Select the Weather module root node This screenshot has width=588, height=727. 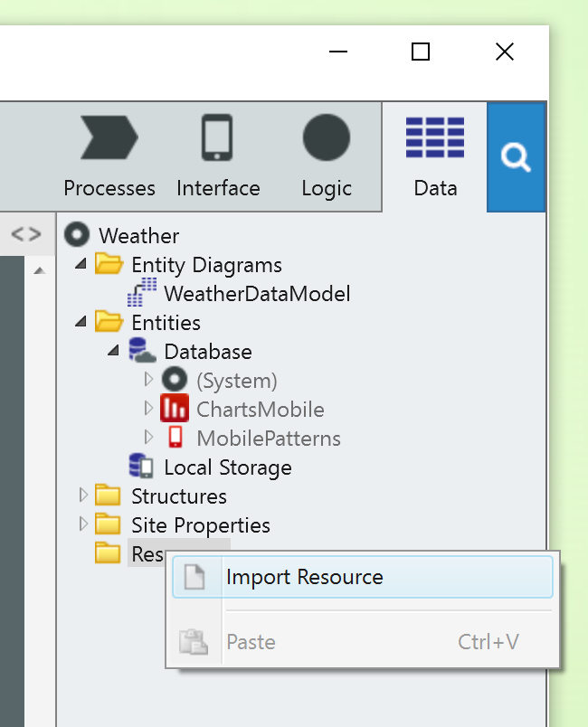pyautogui.click(x=77, y=235)
